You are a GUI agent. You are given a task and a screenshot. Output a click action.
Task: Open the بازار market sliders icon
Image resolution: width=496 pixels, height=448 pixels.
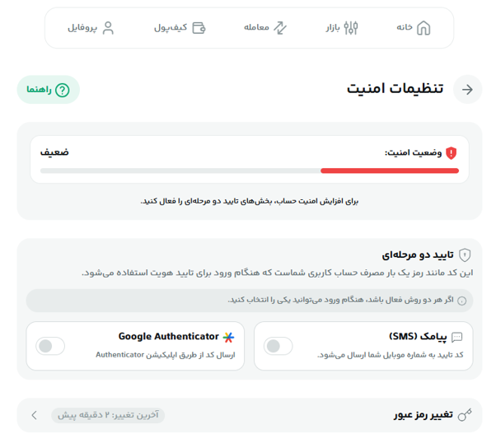(351, 28)
